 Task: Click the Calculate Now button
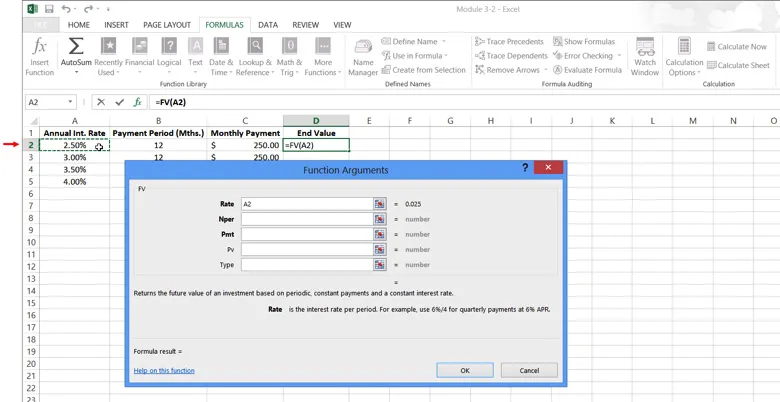737,46
